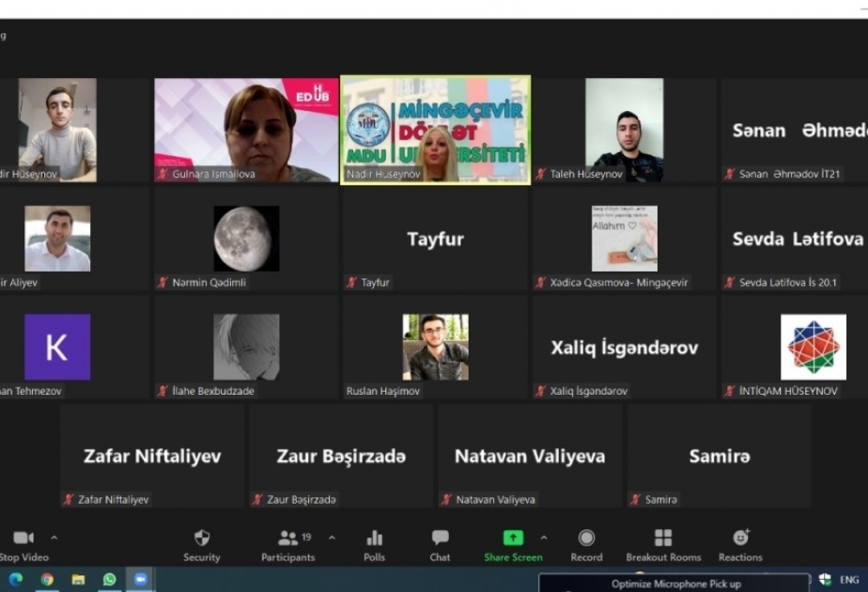Click the Natavan Valiyeva participant tile

pyautogui.click(x=530, y=456)
